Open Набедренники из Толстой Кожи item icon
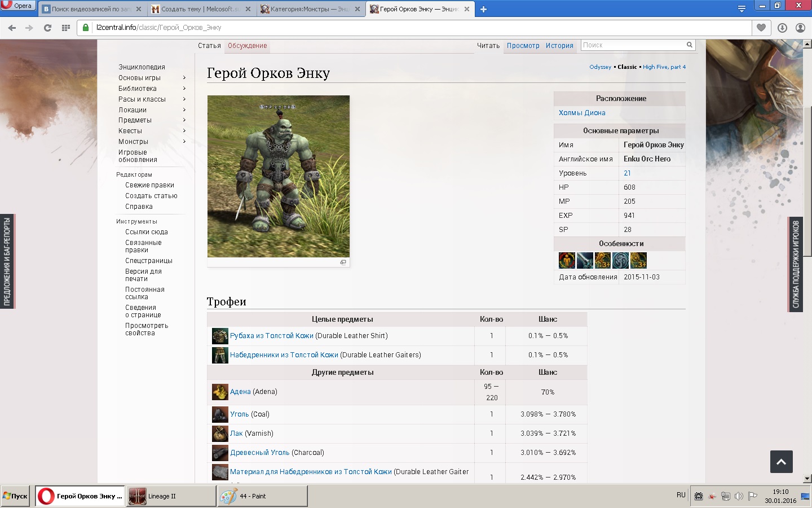 [x=220, y=355]
